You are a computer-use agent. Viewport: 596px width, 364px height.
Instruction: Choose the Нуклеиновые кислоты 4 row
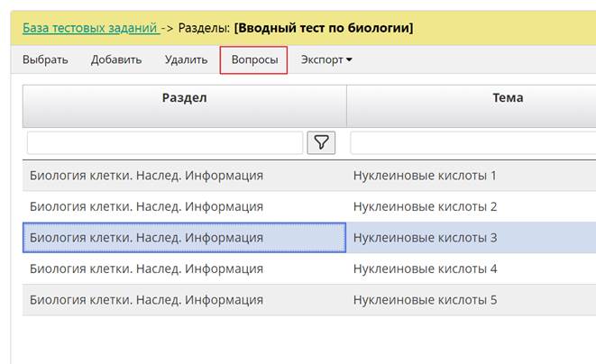point(425,268)
